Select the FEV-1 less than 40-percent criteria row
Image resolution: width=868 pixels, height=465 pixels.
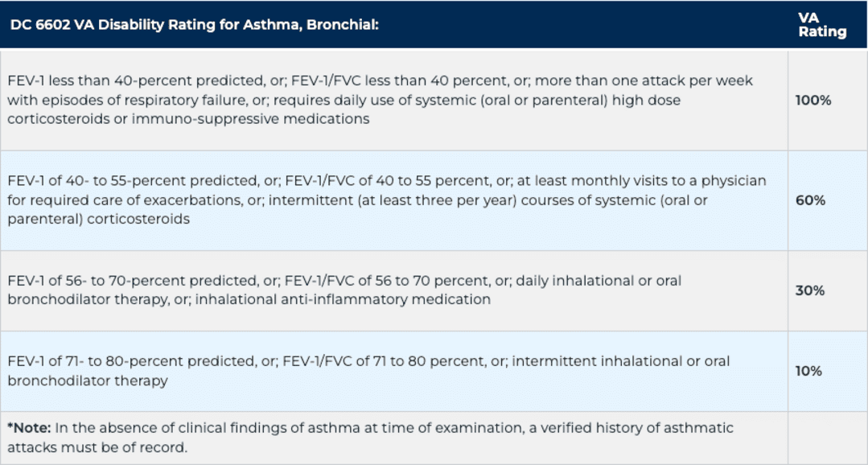point(394,101)
